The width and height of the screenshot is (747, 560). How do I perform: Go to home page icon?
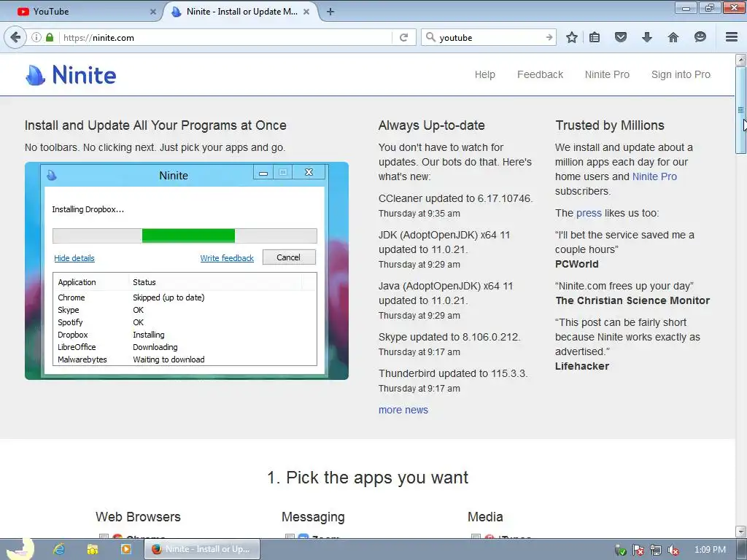click(x=673, y=37)
